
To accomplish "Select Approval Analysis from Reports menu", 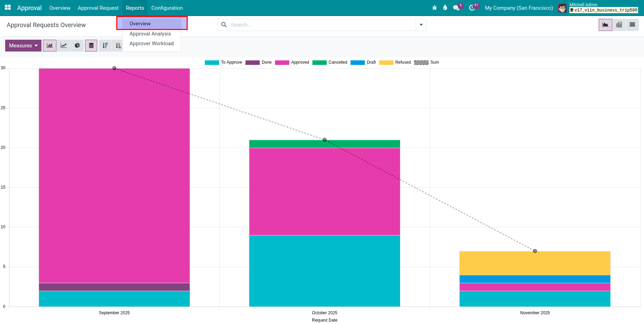I will click(150, 34).
